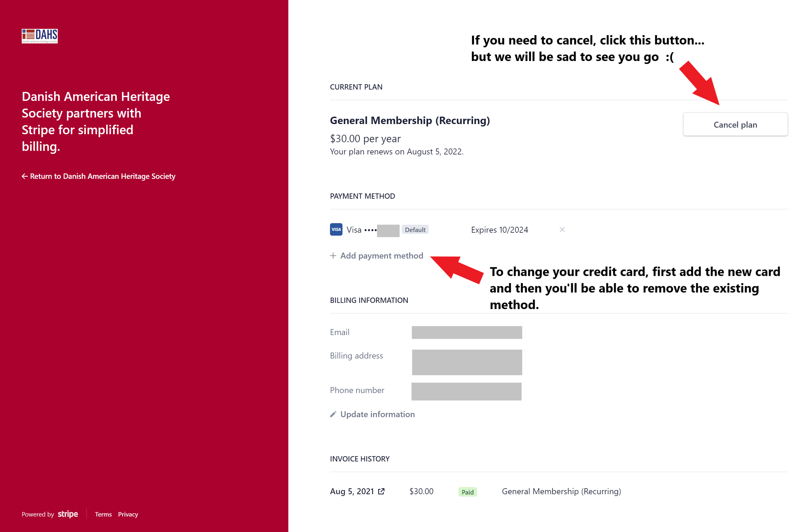The image size is (804, 532).
Task: Open the Aug 5, 2021 invoice date
Action: (x=352, y=491)
